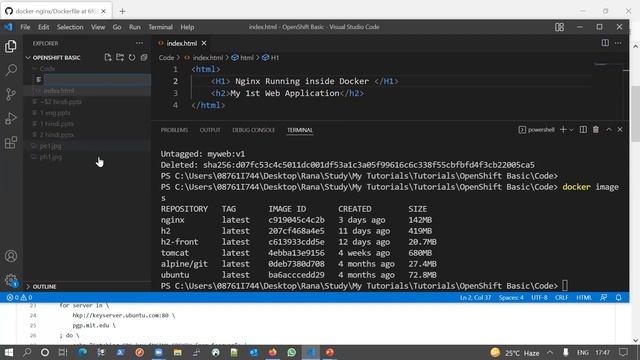Open the Run and Debug view
Viewport: 640px width, 360px height.
[x=11, y=118]
